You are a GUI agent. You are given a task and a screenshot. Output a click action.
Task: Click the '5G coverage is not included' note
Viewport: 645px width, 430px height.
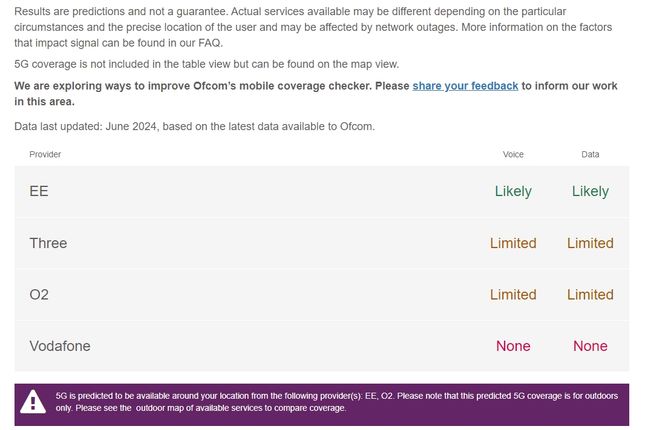pyautogui.click(x=206, y=64)
